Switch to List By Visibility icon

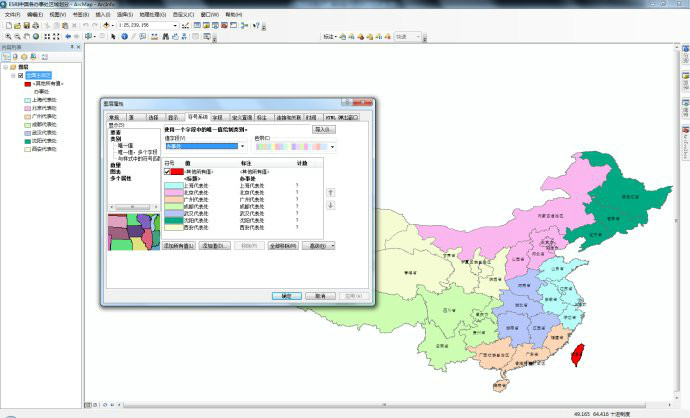(24, 57)
